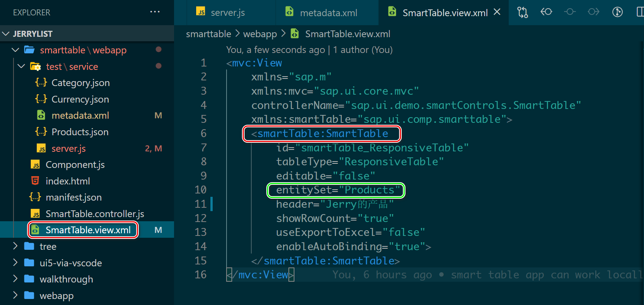
Task: Click the compare changes (open changes) icon
Action: pyautogui.click(x=522, y=12)
